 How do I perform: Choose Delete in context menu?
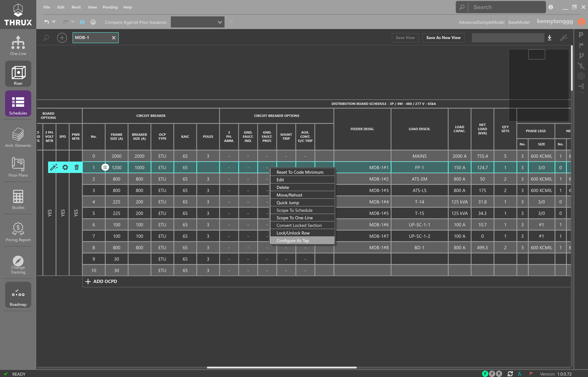302,187
